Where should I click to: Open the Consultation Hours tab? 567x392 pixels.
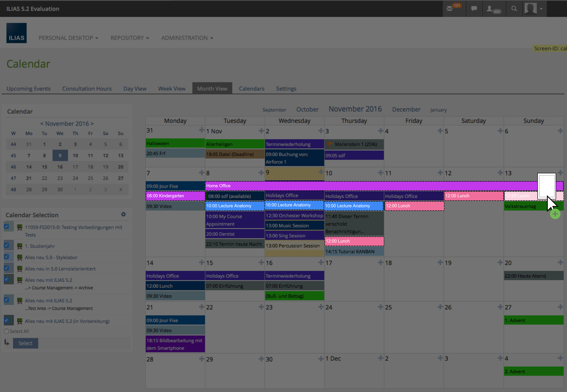click(x=87, y=89)
